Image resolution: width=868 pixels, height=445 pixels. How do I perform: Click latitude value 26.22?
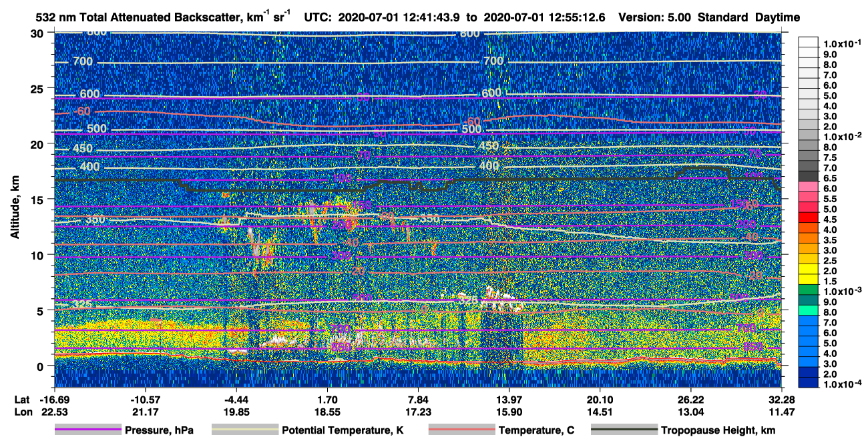[690, 400]
